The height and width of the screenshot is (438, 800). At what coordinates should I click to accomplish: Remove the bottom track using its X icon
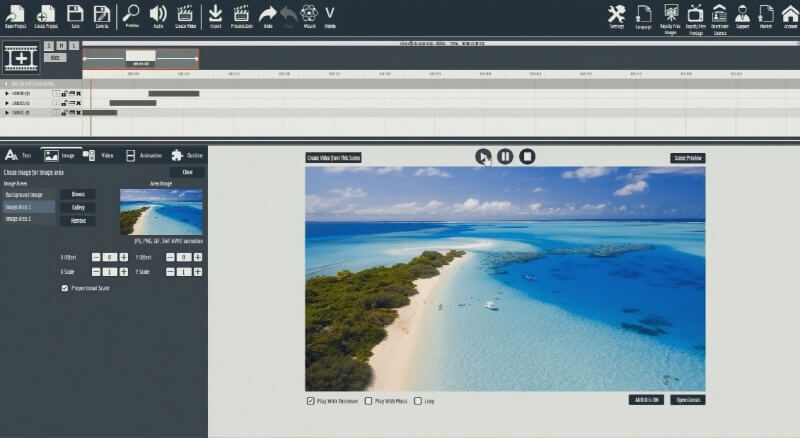click(x=79, y=112)
